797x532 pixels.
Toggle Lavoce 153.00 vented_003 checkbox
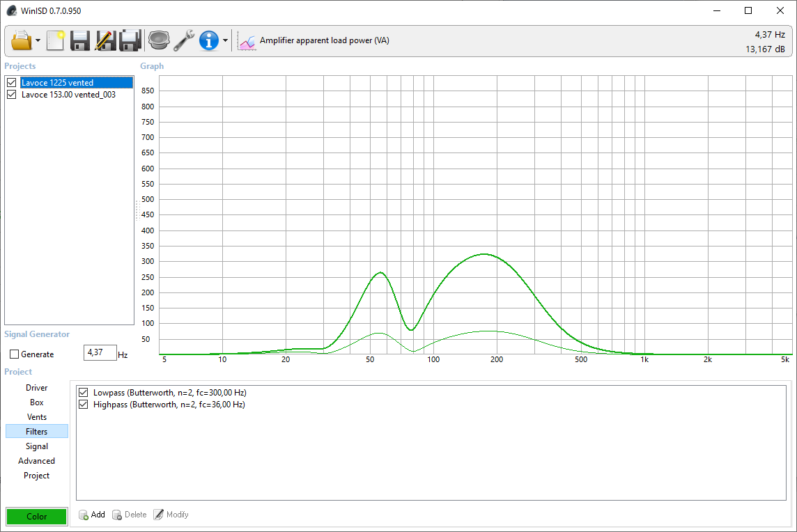point(12,95)
